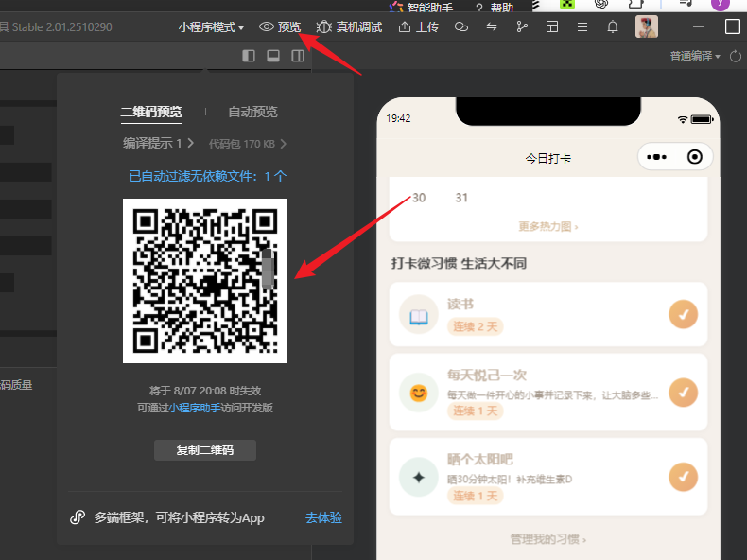747x560 pixels.
Task: Click the preview QR code image
Action: (205, 281)
